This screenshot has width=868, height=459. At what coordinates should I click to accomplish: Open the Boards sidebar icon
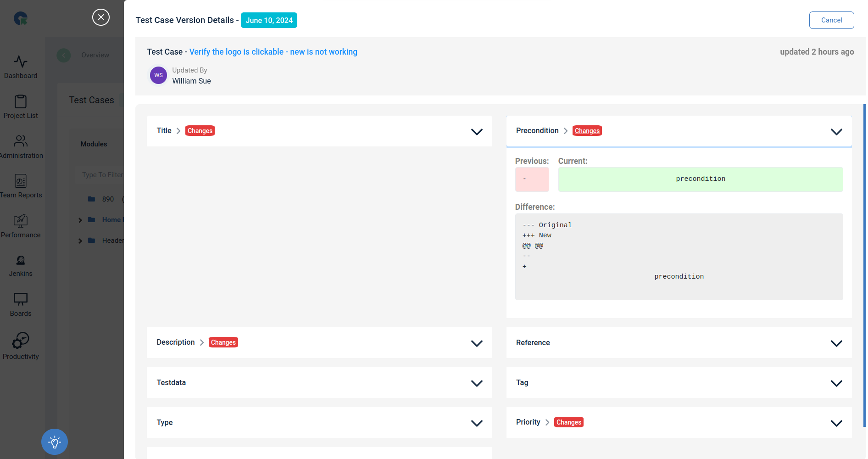point(21,299)
